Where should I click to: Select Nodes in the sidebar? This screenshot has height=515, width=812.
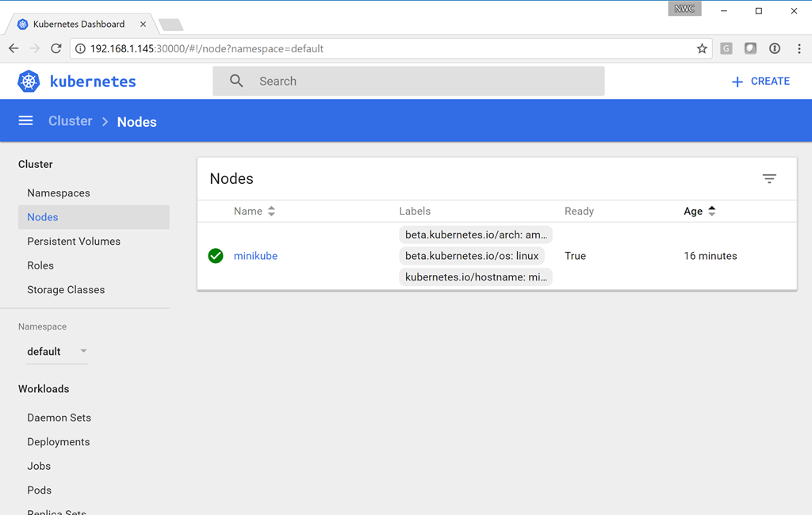94,217
